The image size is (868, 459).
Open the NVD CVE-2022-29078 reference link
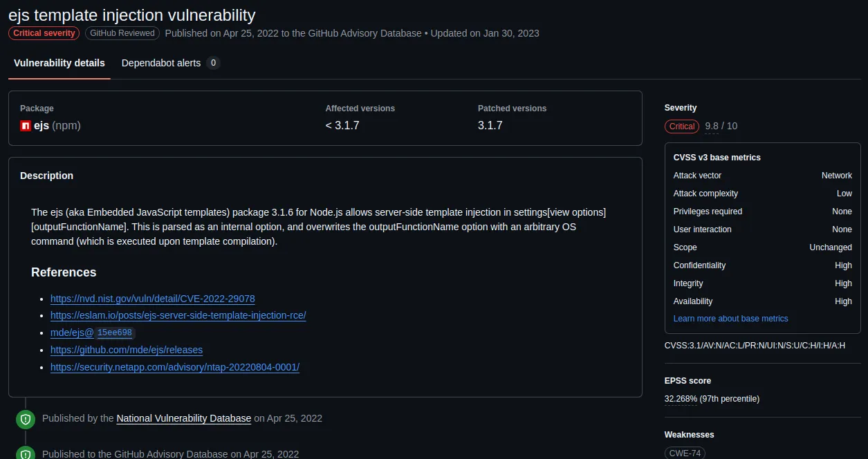pos(152,299)
